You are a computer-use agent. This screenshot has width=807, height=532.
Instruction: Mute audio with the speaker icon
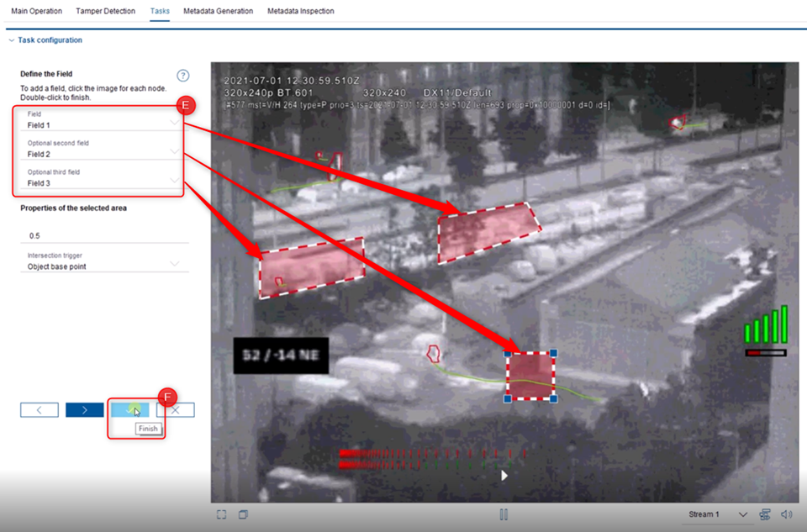787,514
